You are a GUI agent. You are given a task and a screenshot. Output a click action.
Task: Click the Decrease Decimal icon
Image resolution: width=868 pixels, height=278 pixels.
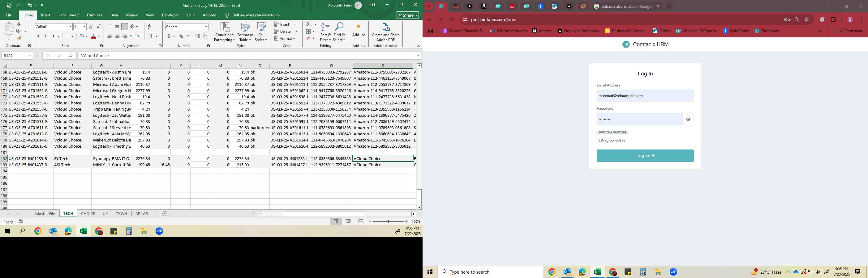pyautogui.click(x=205, y=36)
